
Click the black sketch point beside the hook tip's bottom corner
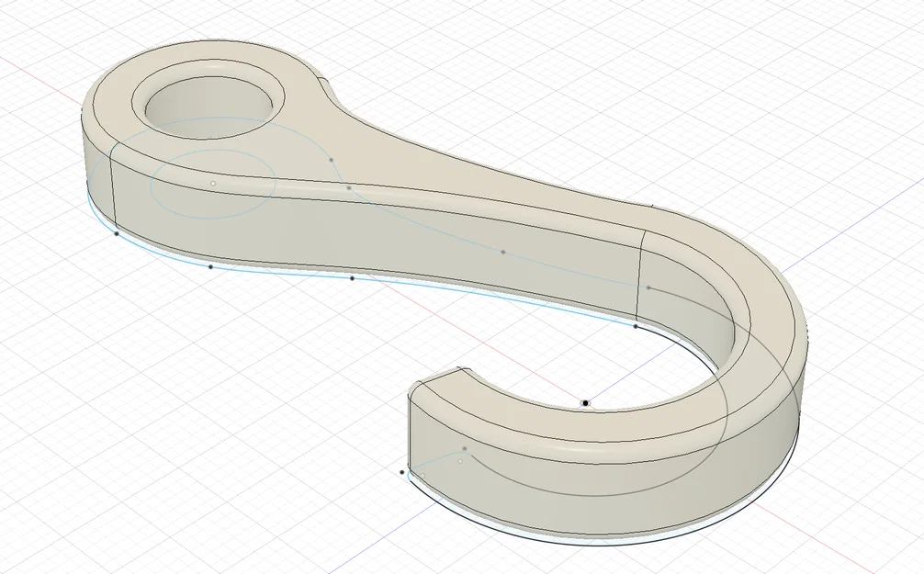click(402, 472)
